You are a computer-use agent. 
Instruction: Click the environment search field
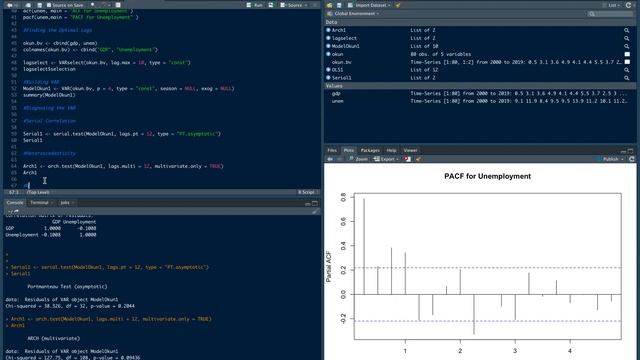coord(610,13)
